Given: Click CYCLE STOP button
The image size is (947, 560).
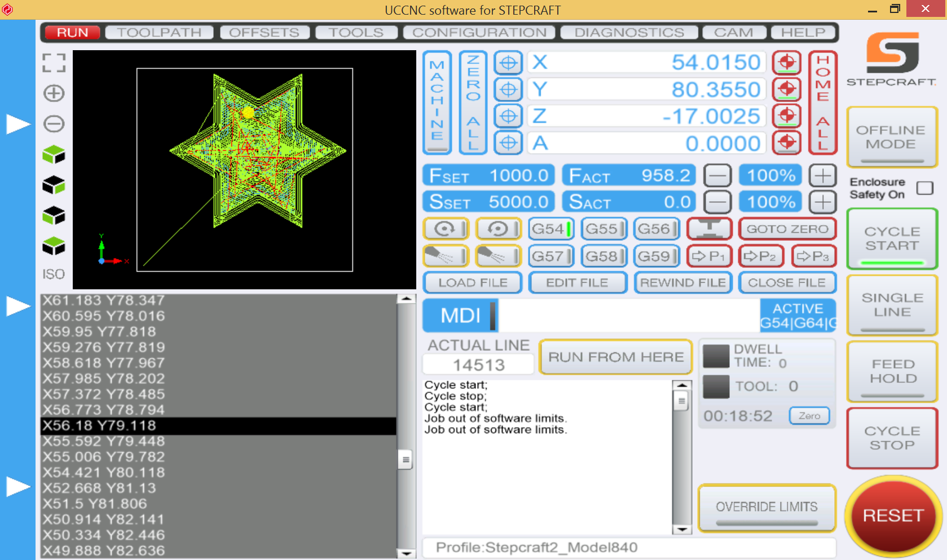Looking at the screenshot, I should click(892, 438).
